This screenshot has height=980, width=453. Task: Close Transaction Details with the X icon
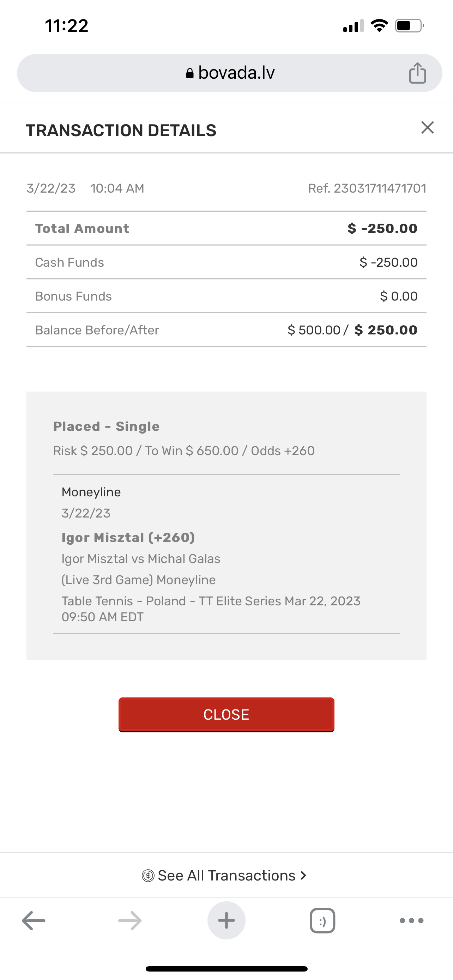(x=428, y=128)
